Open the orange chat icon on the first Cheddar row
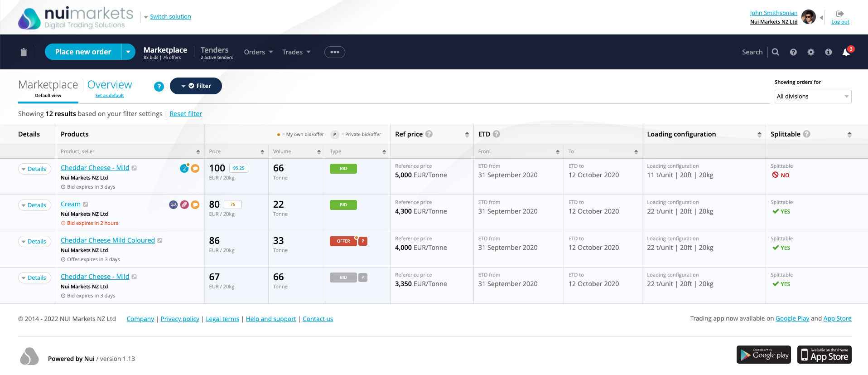Viewport: 868px width, 375px height. (x=195, y=168)
